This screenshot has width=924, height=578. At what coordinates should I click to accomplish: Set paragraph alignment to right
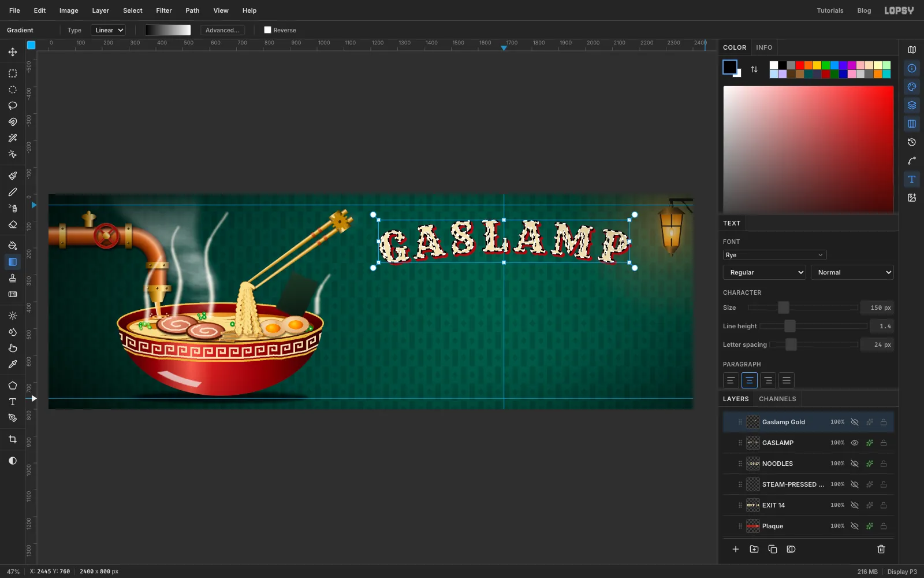click(768, 380)
